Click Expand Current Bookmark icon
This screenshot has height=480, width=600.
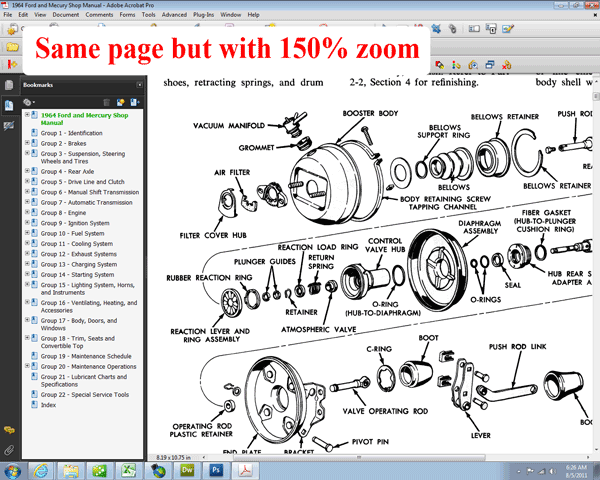coord(135,102)
